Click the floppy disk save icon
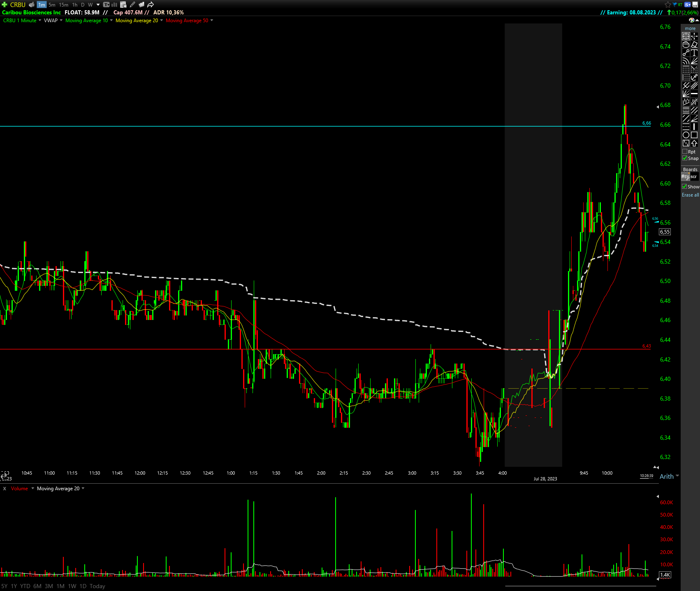700x591 pixels. click(695, 5)
